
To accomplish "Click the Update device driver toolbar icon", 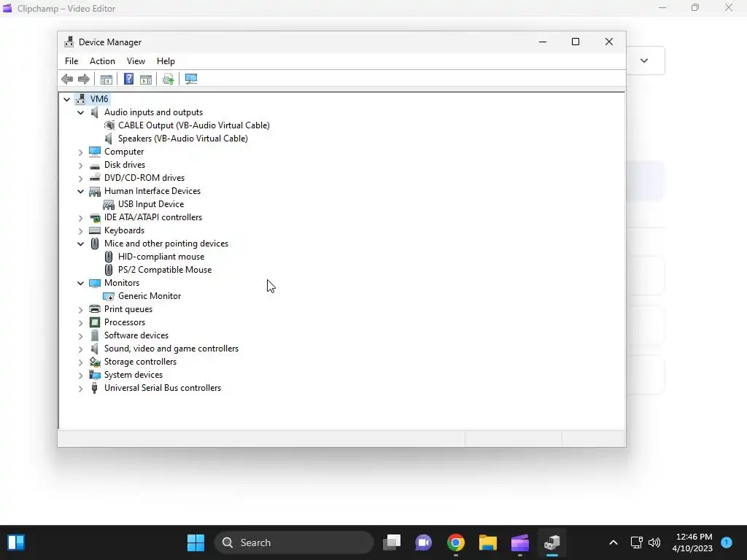I will (x=169, y=79).
